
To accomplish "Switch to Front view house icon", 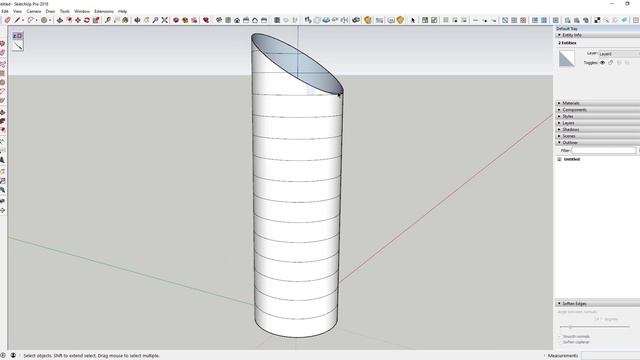I will pyautogui.click(x=237, y=20).
